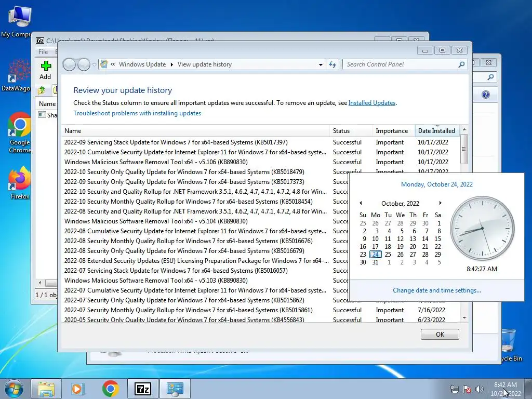Click the Action Center flag tray icon

(x=467, y=389)
